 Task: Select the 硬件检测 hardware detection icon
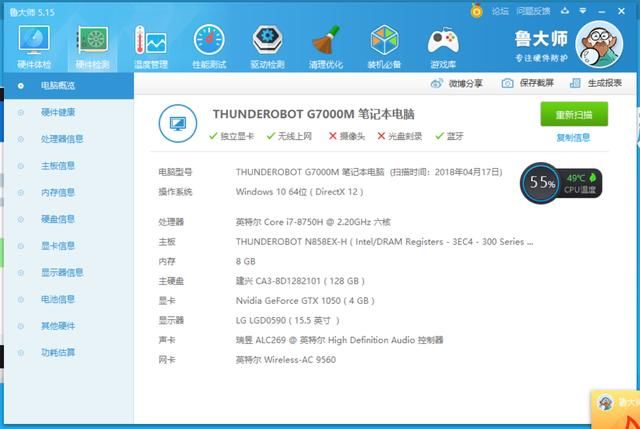[93, 47]
